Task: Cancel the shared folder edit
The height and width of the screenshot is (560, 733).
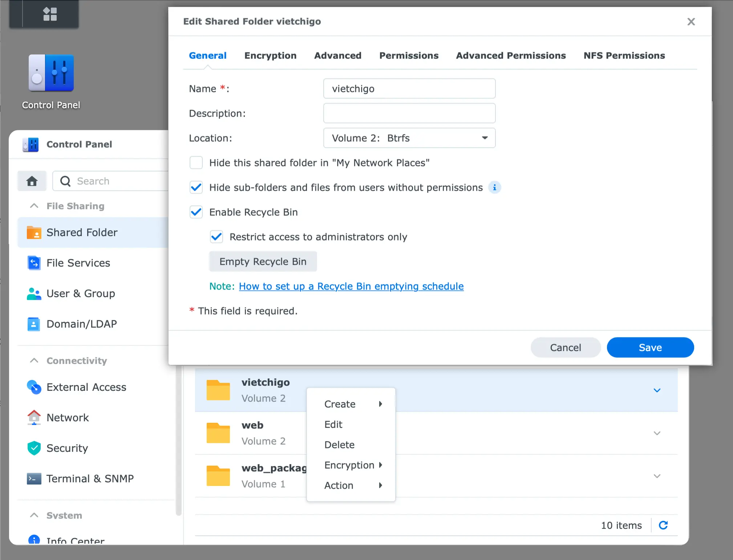Action: point(566,348)
